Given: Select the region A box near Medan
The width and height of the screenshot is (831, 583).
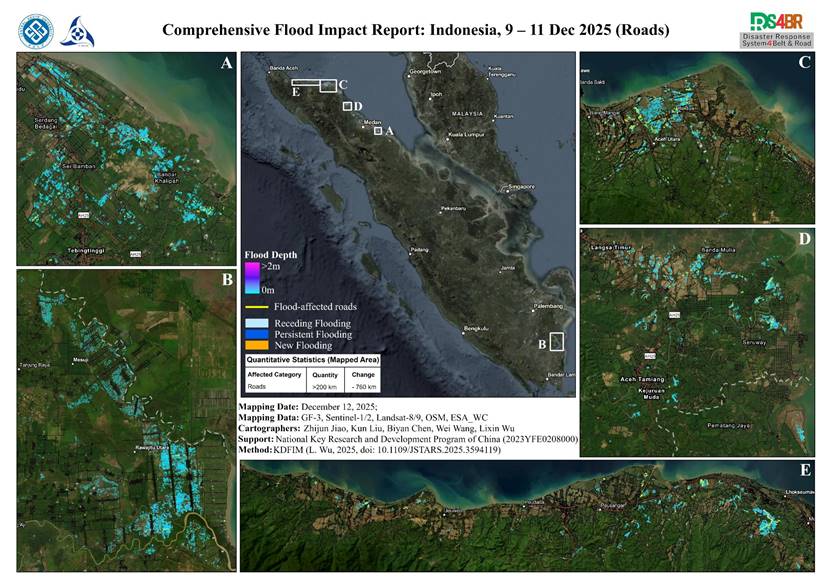Looking at the screenshot, I should tap(378, 130).
